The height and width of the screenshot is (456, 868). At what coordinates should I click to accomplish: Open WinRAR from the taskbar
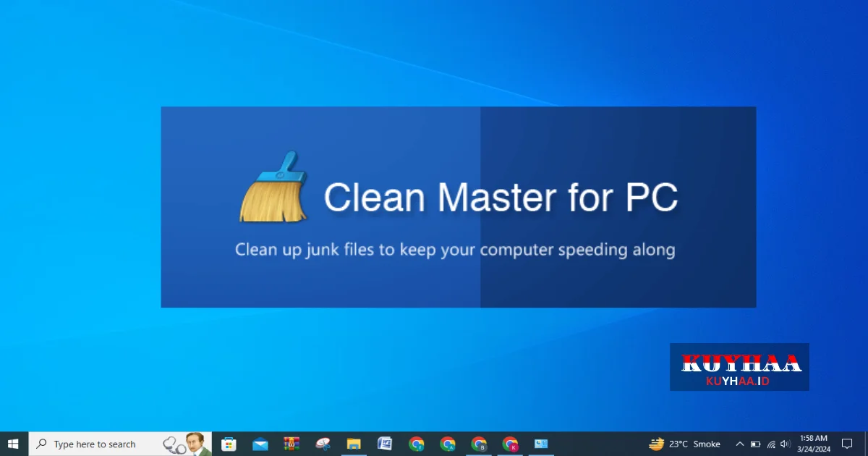coord(292,444)
